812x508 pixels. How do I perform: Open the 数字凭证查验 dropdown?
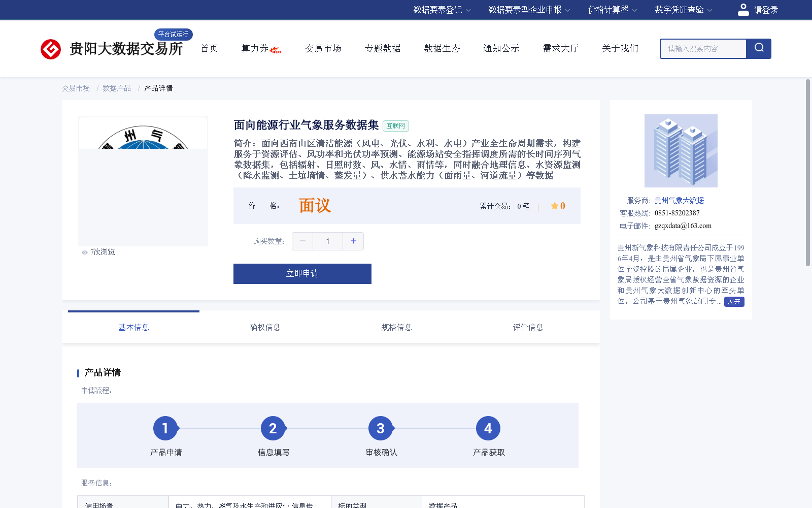pyautogui.click(x=684, y=10)
